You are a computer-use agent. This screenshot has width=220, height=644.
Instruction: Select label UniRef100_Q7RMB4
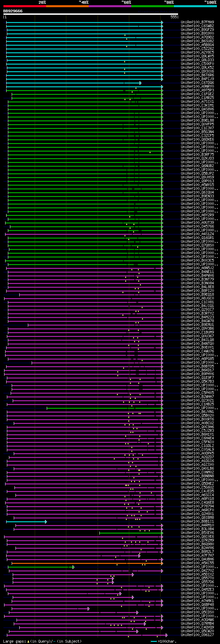click(x=197, y=624)
